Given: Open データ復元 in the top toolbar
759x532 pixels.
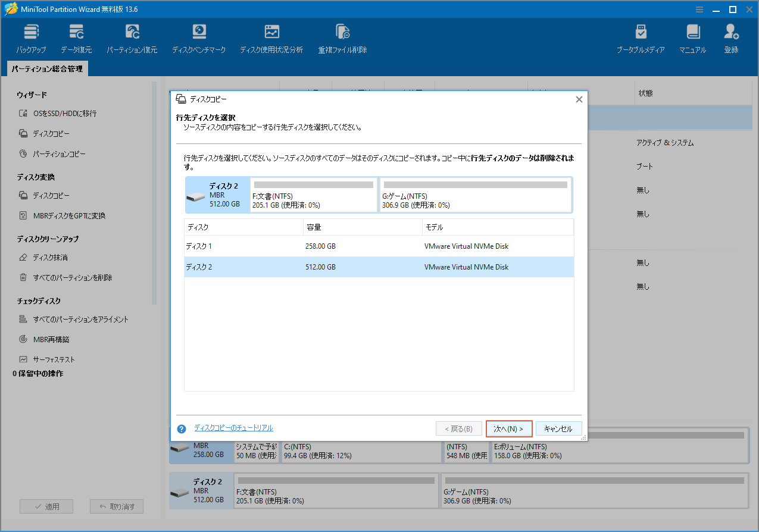Looking at the screenshot, I should pos(76,39).
